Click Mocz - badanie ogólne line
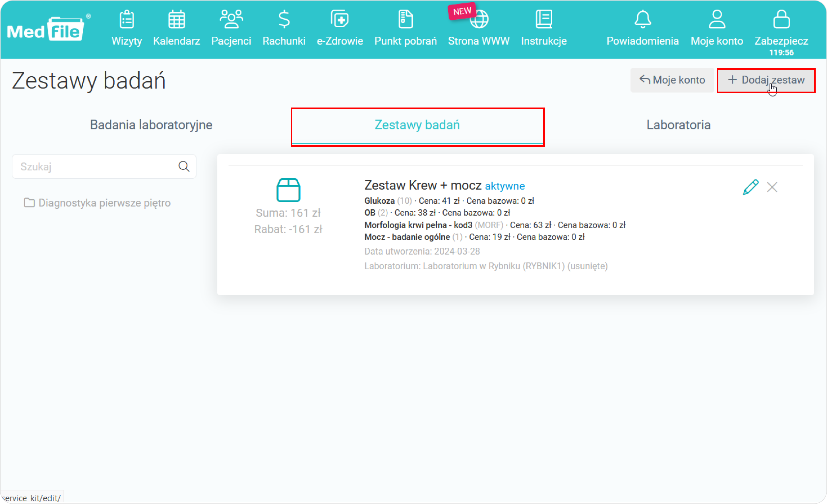The image size is (827, 504). coord(474,237)
